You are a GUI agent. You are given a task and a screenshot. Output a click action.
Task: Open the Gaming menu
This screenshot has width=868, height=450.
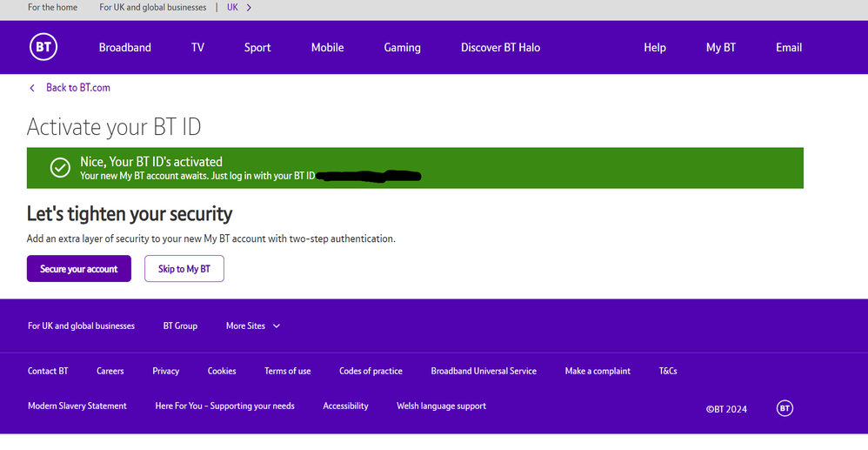403,48
